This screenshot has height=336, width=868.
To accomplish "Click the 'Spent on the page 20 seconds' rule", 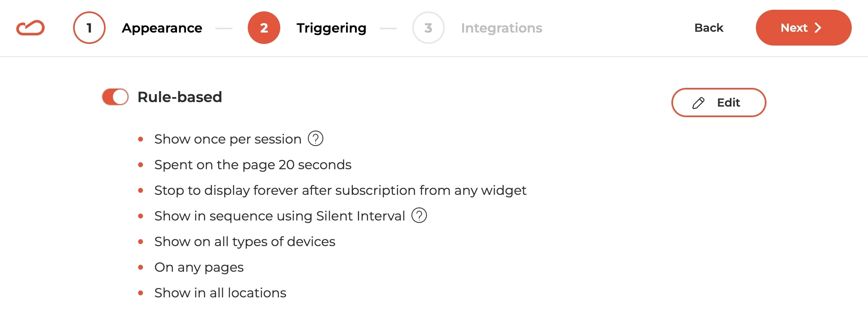I will (x=253, y=165).
